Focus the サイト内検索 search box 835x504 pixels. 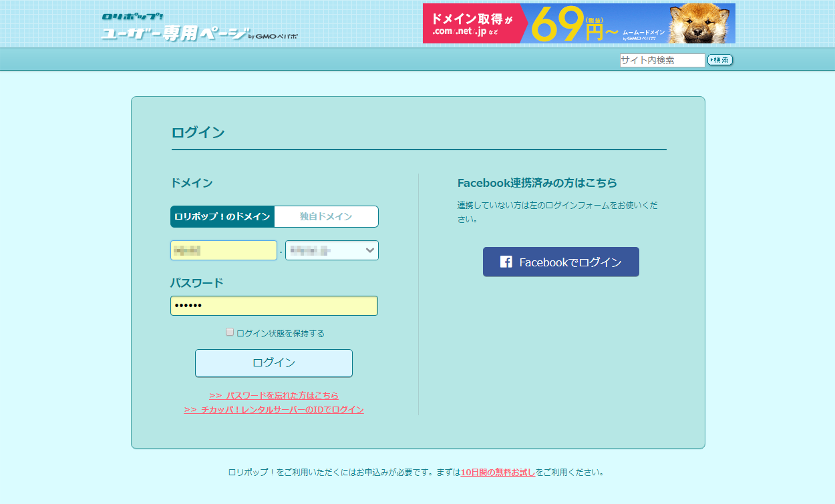click(x=661, y=60)
